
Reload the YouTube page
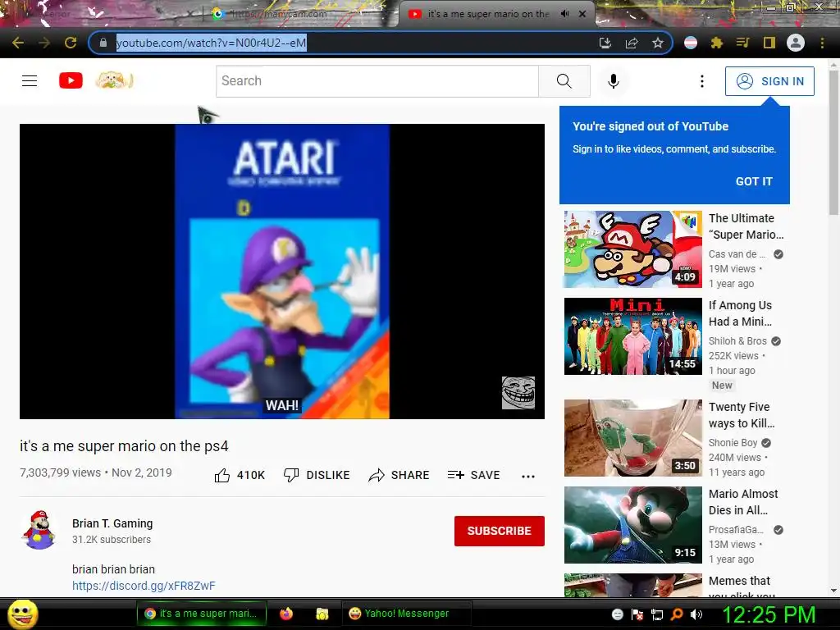71,43
